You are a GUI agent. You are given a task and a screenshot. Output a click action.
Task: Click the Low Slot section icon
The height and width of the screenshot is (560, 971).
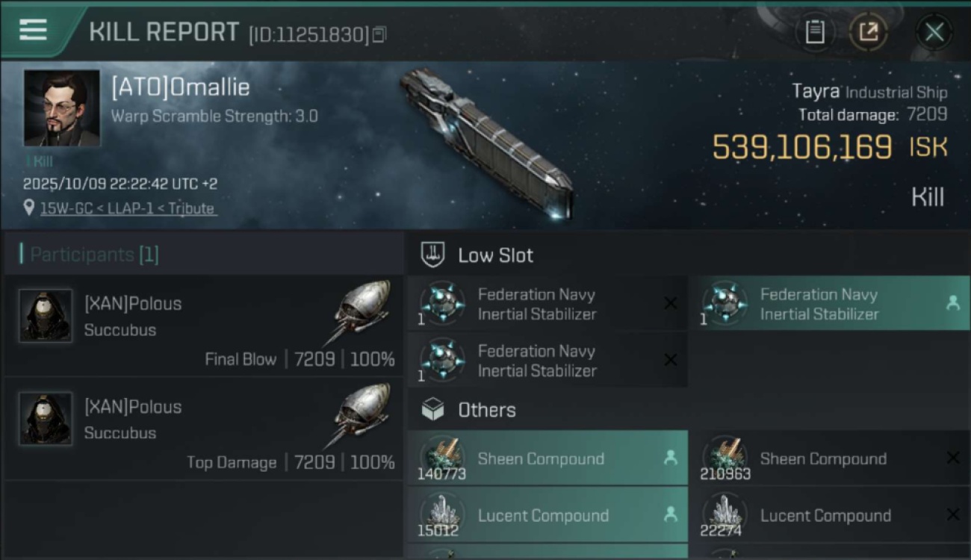tap(433, 255)
